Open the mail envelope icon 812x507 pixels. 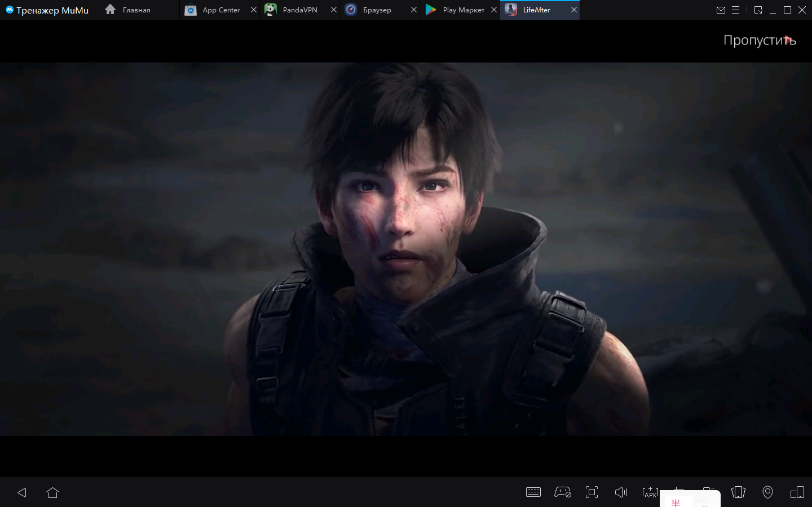point(721,10)
